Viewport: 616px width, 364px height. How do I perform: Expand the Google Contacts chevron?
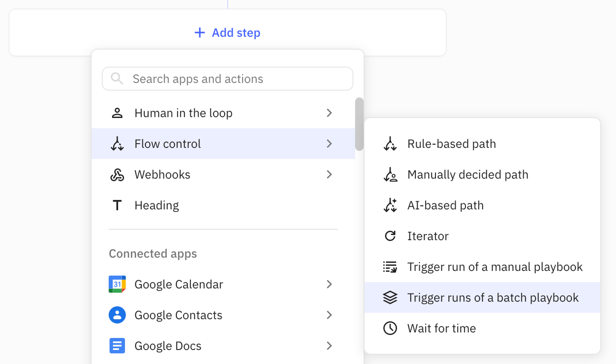[329, 315]
